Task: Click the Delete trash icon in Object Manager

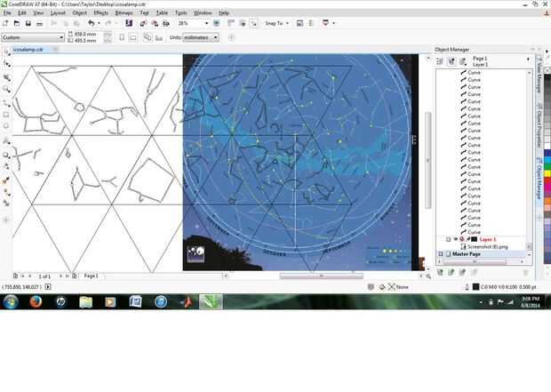Action: [526, 273]
